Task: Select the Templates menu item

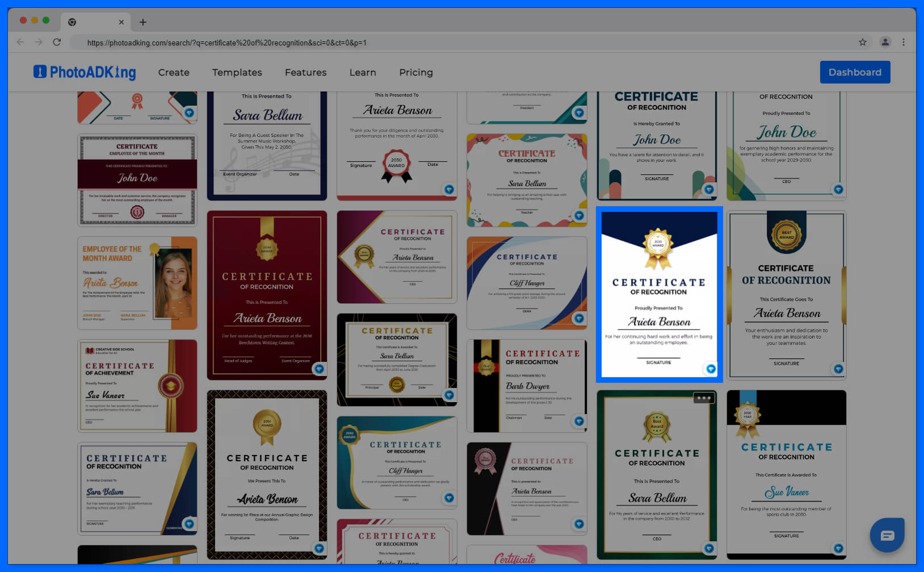Action: click(237, 72)
